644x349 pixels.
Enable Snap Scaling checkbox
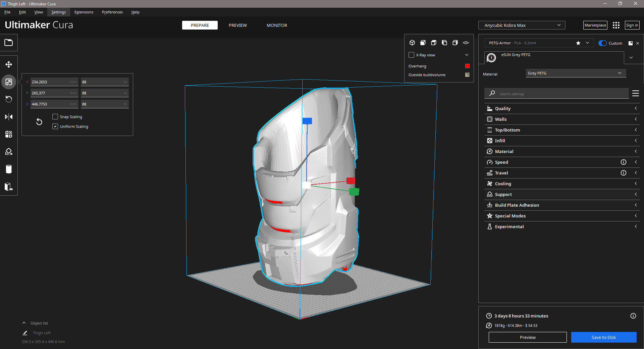55,116
